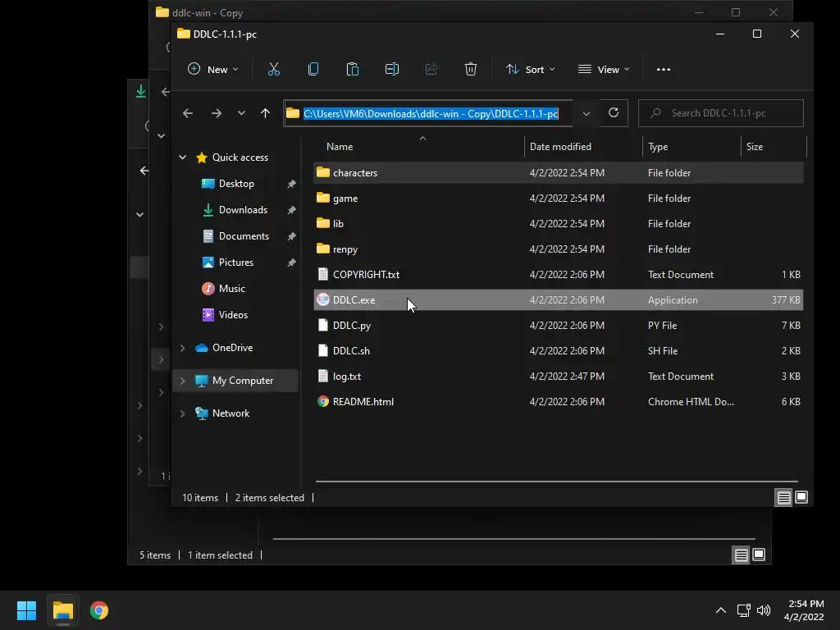Expand the OneDrive tree node
Viewport: 840px width, 630px height.
point(182,348)
